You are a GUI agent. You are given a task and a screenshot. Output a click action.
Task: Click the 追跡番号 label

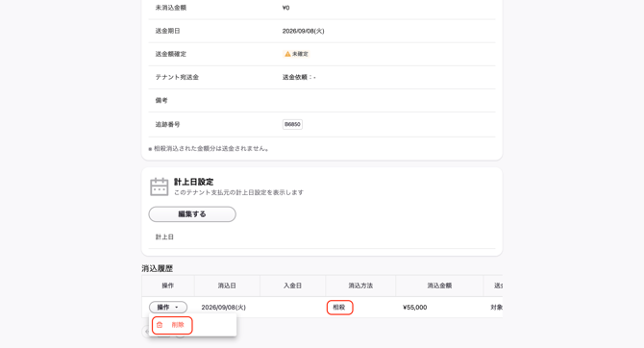167,124
